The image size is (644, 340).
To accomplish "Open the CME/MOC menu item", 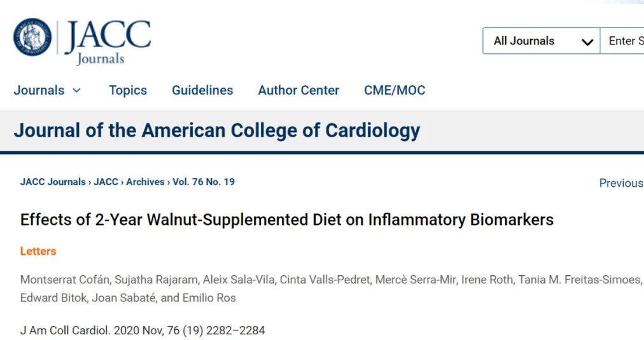I will [x=395, y=90].
